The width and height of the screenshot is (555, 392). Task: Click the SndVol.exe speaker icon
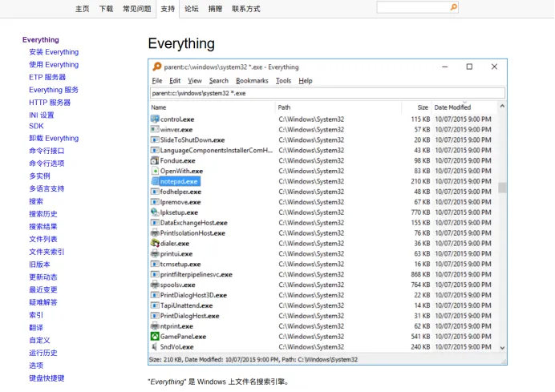point(155,347)
